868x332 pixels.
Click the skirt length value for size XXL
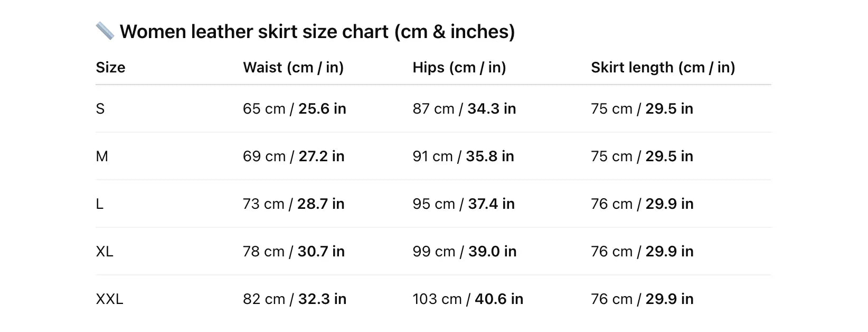[x=641, y=299]
